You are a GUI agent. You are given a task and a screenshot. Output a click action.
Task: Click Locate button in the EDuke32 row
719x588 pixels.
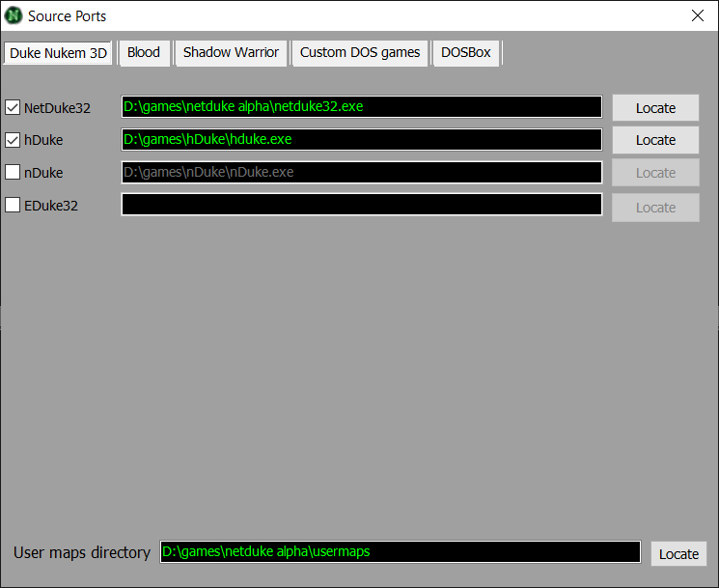[x=655, y=208]
